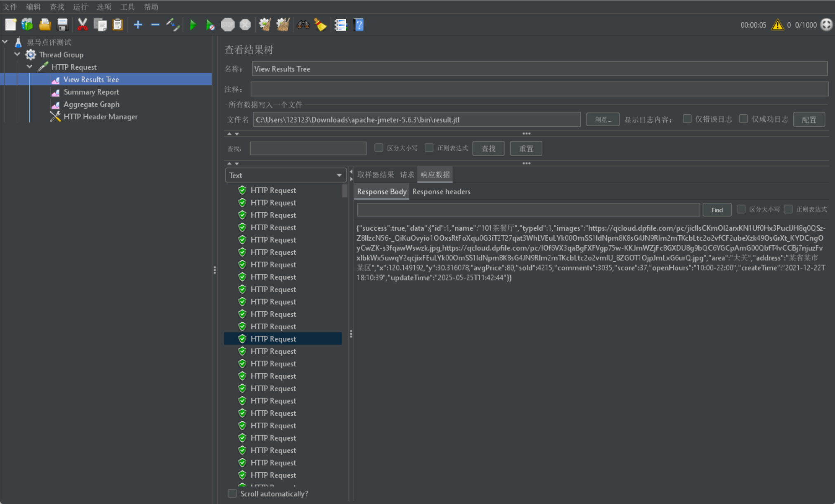Viewport: 835px width, 504px height.
Task: Click the Cut scissors icon
Action: click(x=83, y=25)
